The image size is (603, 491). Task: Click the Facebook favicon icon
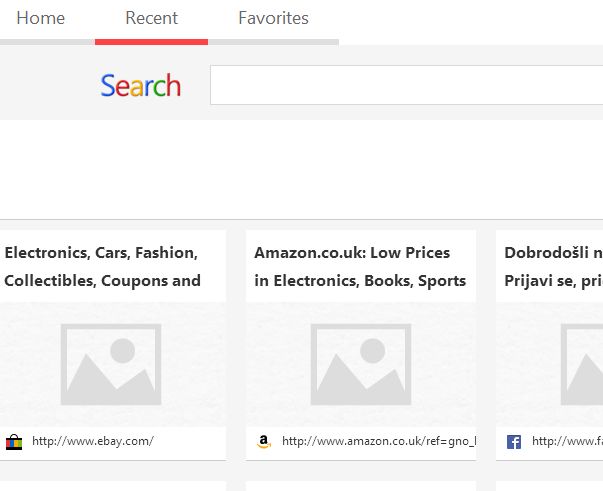point(514,441)
